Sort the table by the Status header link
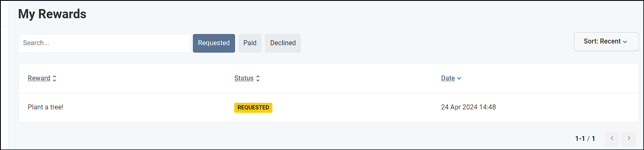This screenshot has height=150, width=644. (244, 78)
